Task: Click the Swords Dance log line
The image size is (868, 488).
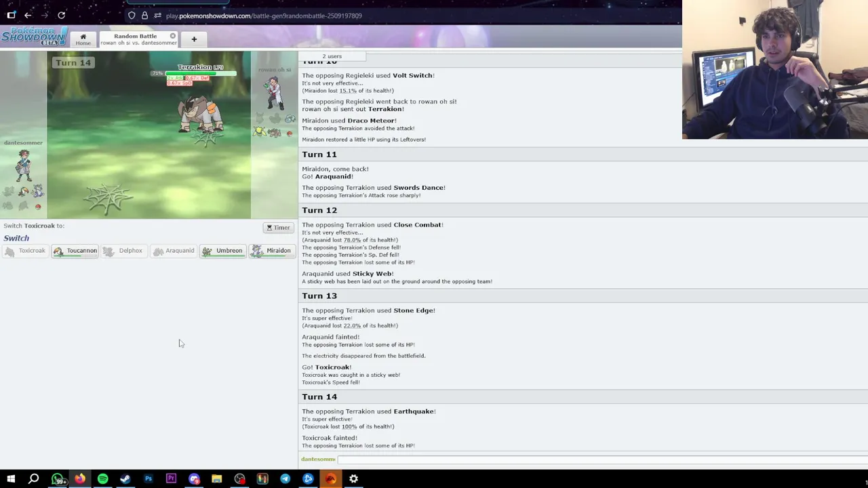Action: point(374,188)
